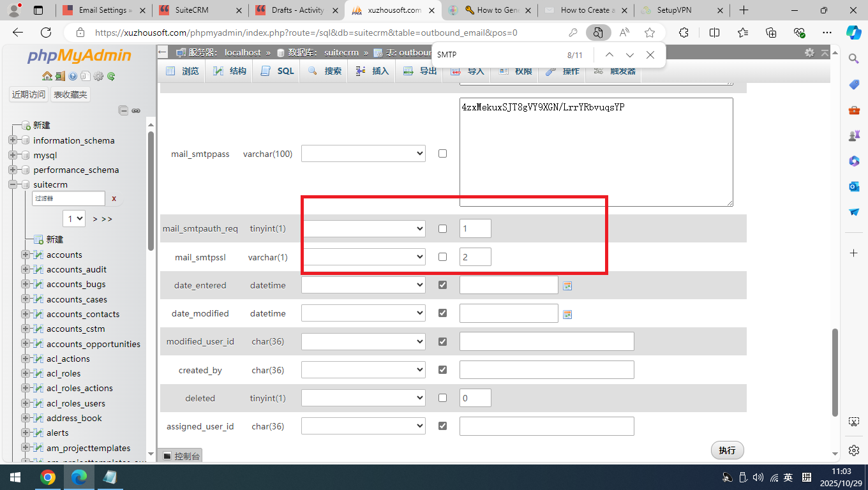Open calendar picker for date_entered
Screen dimensions: 868x490
pyautogui.click(x=567, y=286)
